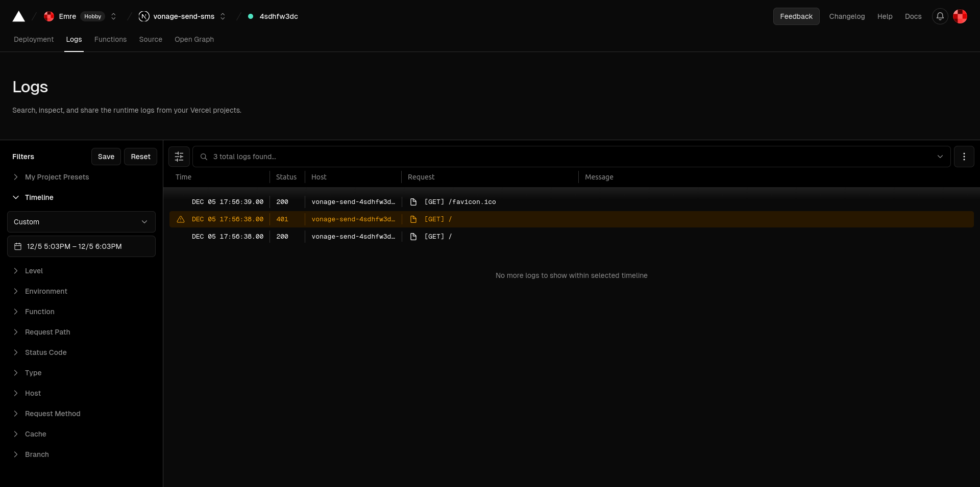
Task: Select the 401 status log entry
Action: point(572,219)
